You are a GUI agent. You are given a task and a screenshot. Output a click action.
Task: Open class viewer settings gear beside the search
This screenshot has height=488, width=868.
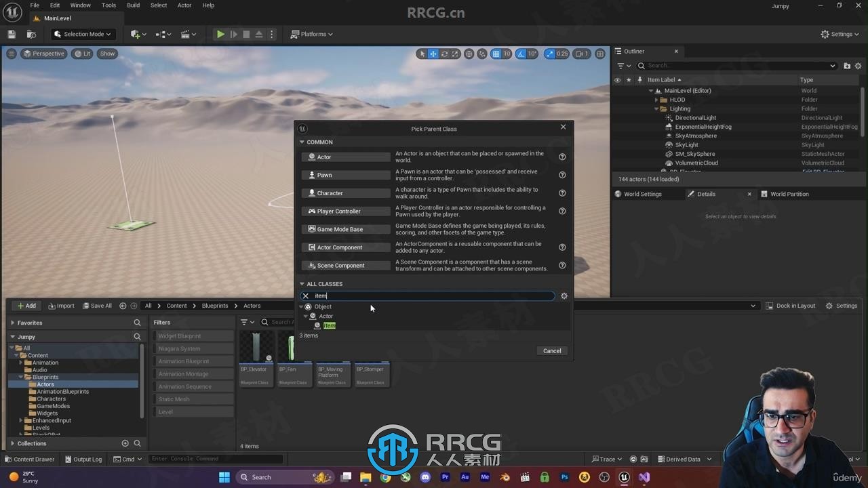(x=564, y=296)
